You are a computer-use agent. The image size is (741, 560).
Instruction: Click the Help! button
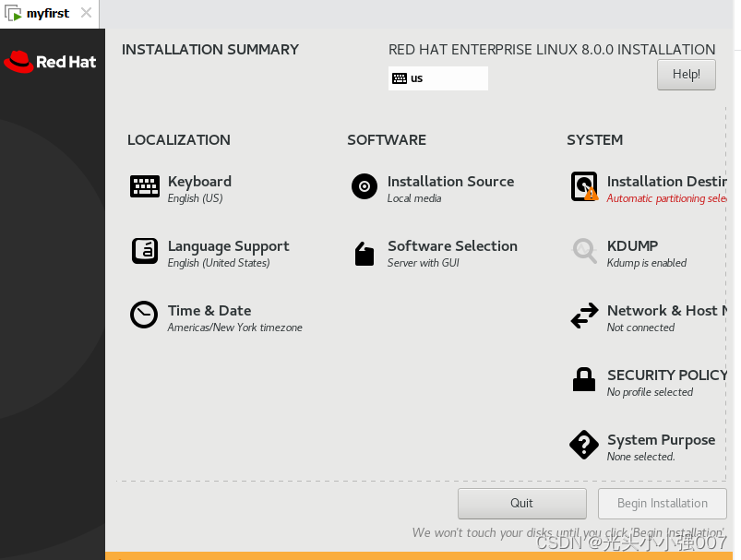(687, 75)
